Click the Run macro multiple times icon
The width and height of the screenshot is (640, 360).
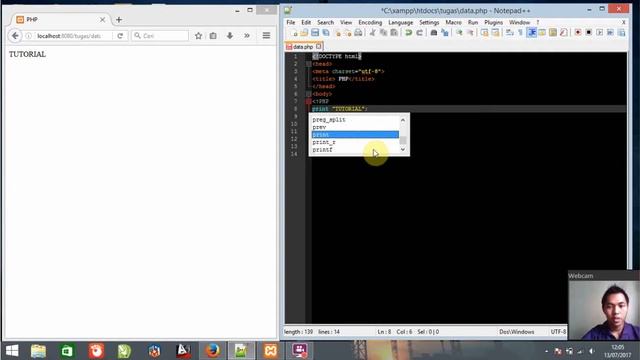click(x=610, y=33)
